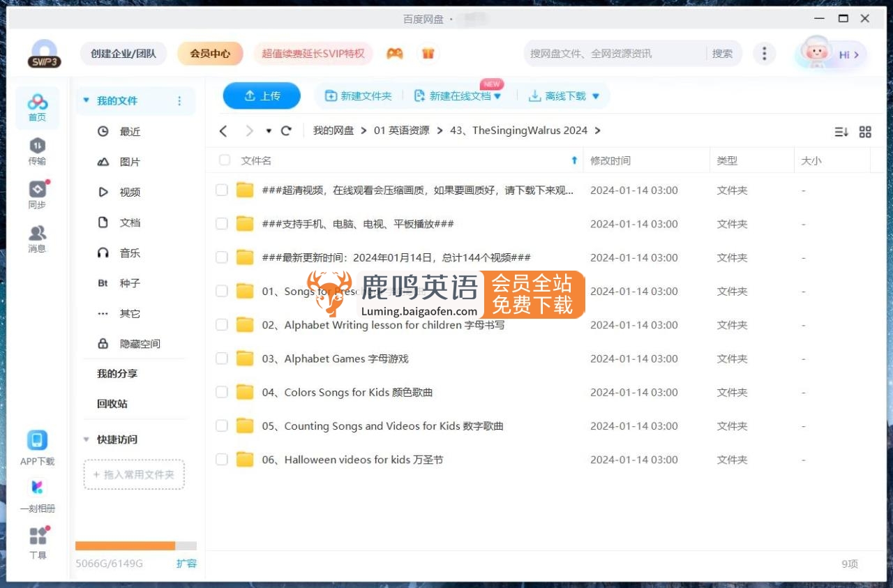Screen dimensions: 893x588
Task: Click 创建企业/团队 button
Action: (x=123, y=54)
